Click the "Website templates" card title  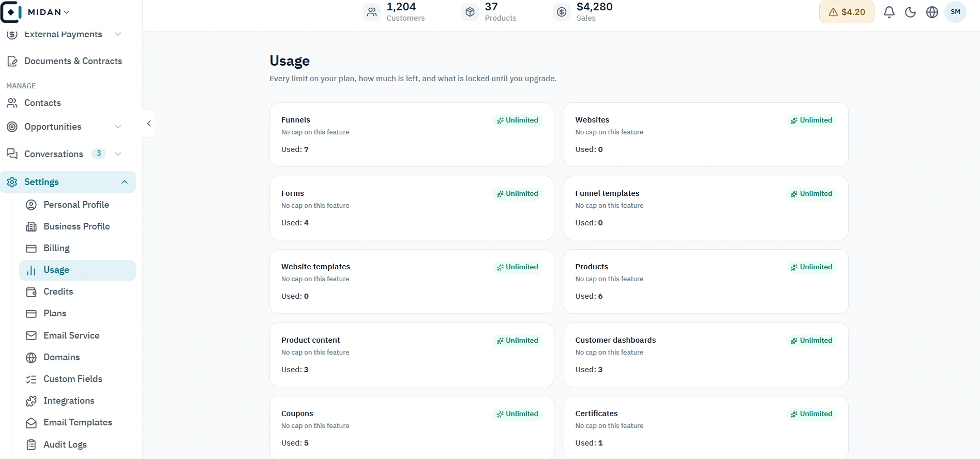(x=315, y=267)
